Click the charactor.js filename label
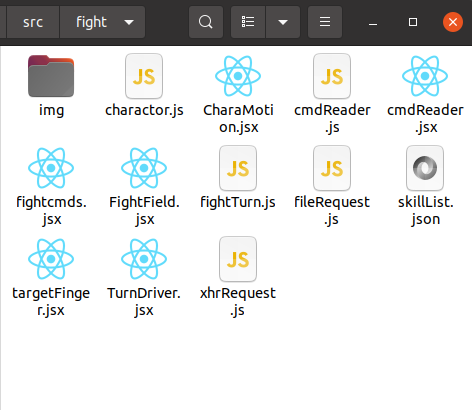The width and height of the screenshot is (472, 410). (144, 111)
